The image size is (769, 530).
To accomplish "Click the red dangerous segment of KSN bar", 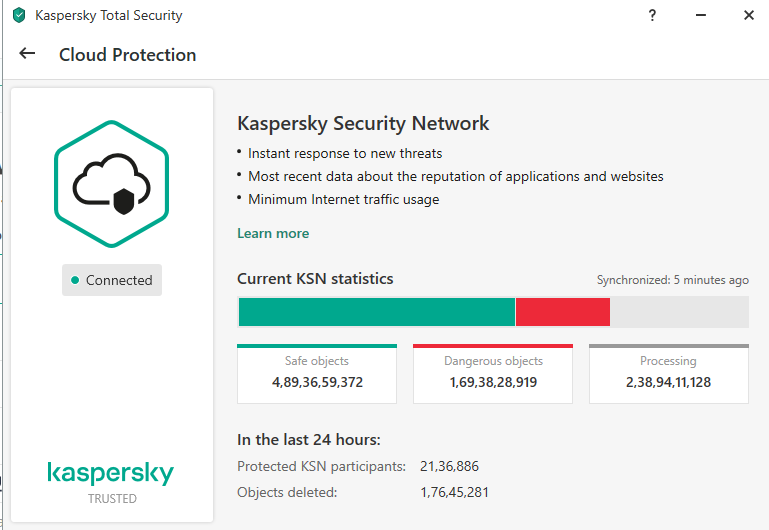I will (x=562, y=312).
